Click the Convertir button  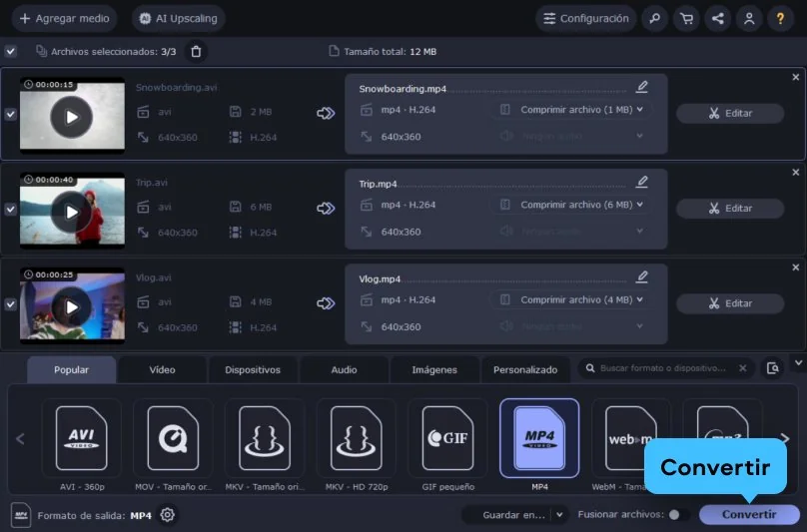748,515
